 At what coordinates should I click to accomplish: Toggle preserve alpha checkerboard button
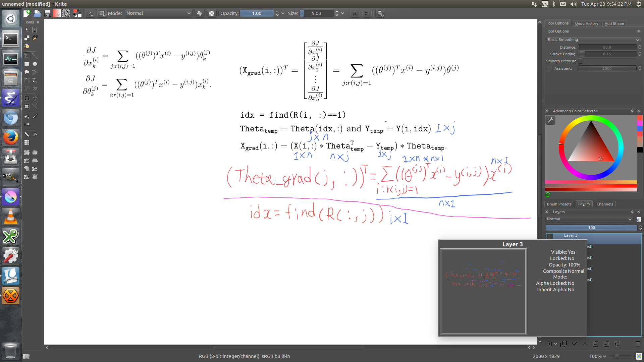(212, 13)
